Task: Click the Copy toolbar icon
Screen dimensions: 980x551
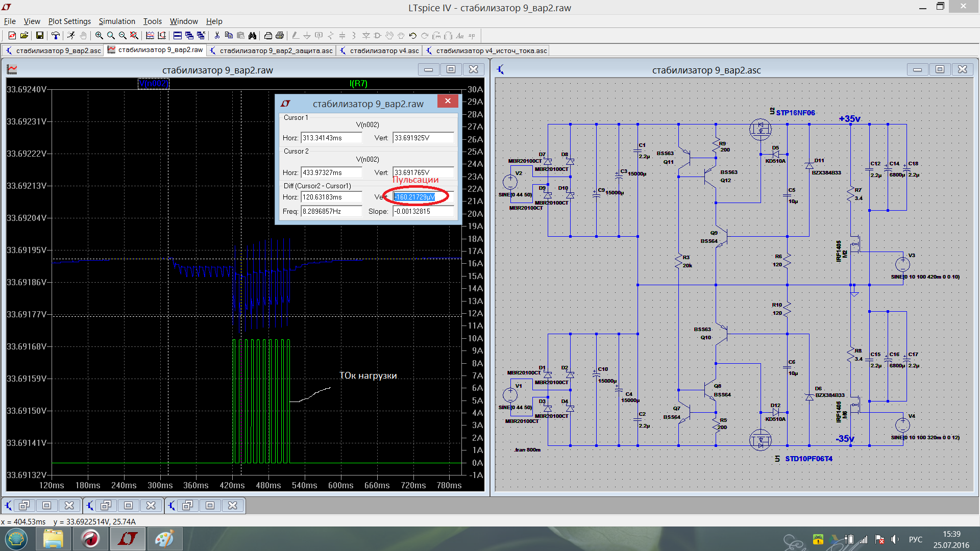Action: pos(229,36)
